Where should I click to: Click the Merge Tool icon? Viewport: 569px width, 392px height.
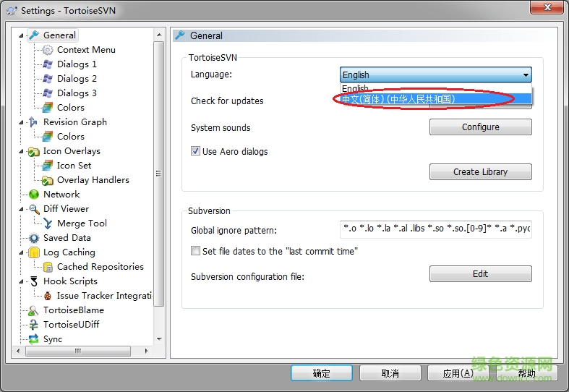[x=48, y=223]
